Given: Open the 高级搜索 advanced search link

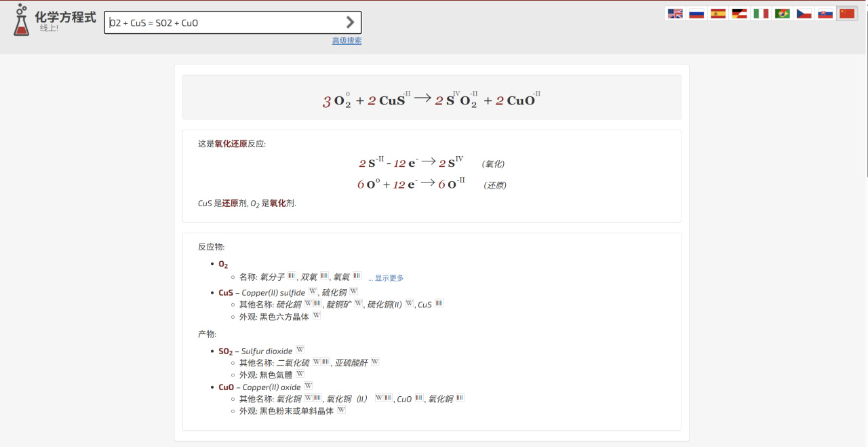Looking at the screenshot, I should click(x=347, y=41).
